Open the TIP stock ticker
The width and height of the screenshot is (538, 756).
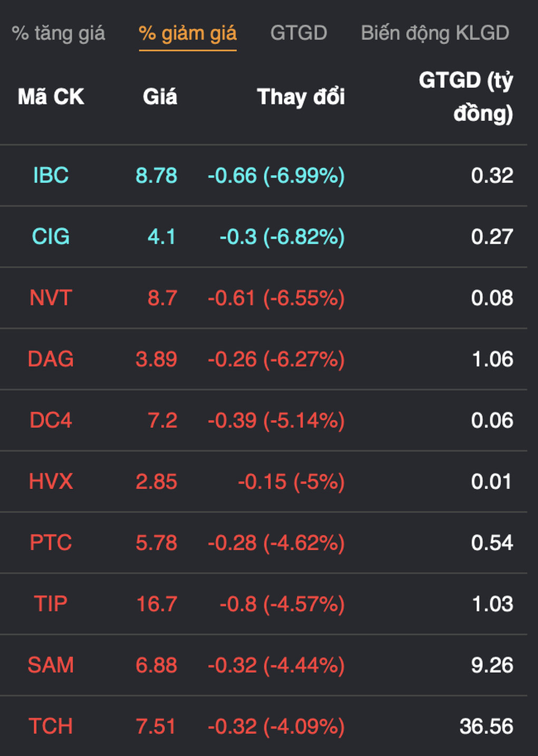point(51,604)
